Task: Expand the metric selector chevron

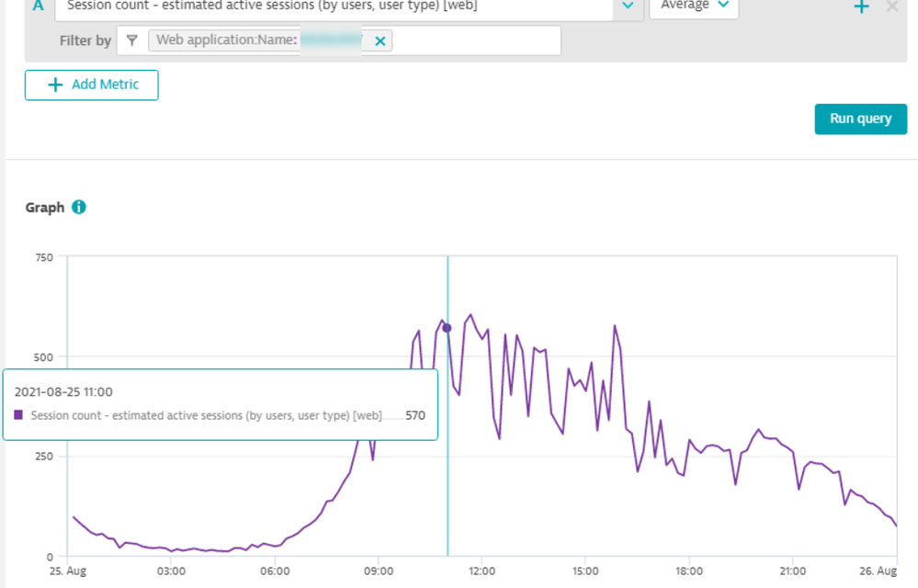Action: (x=628, y=6)
